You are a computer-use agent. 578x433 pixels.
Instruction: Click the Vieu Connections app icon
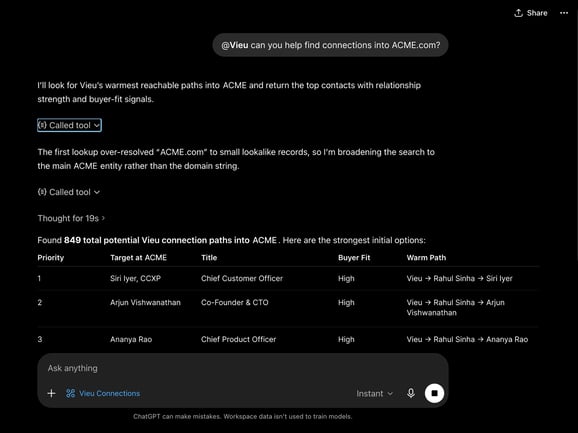click(x=70, y=393)
